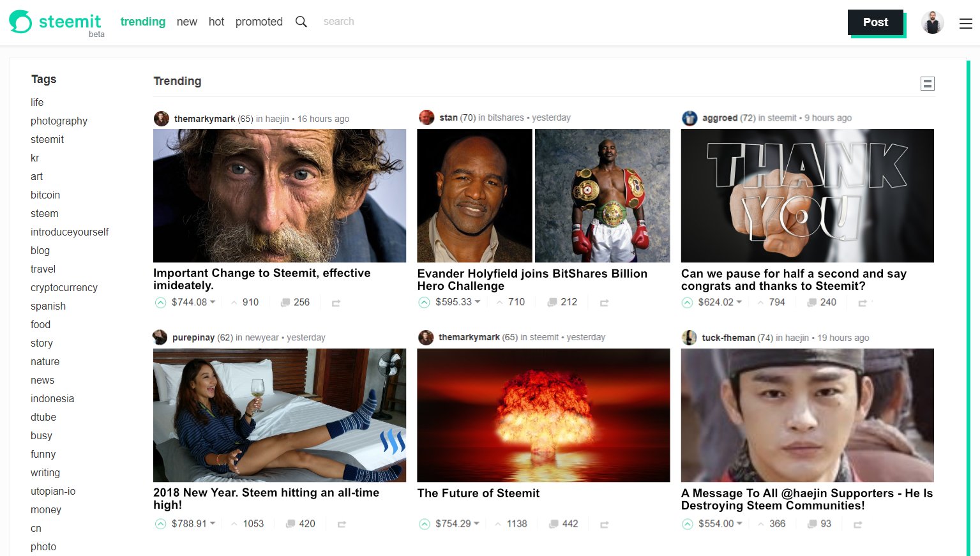This screenshot has width=980, height=556.
Task: Upvote 'The Future of Steemit' post
Action: pos(425,524)
